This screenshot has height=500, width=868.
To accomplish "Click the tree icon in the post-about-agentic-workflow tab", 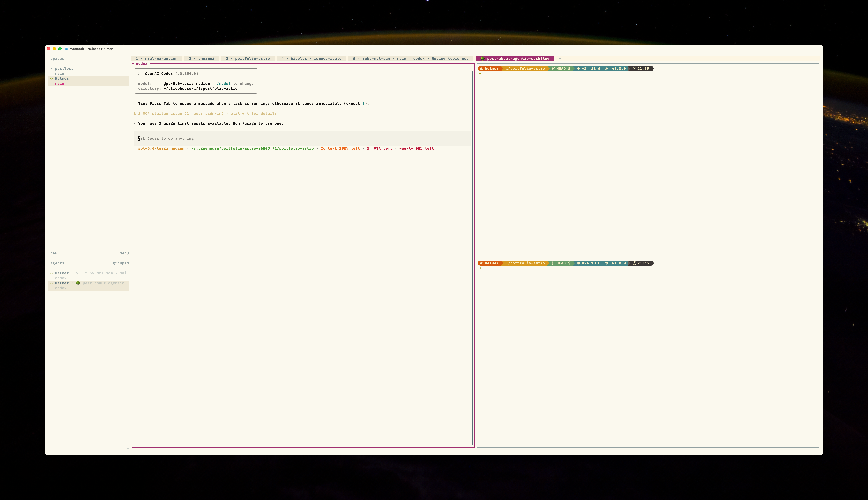I will click(482, 59).
